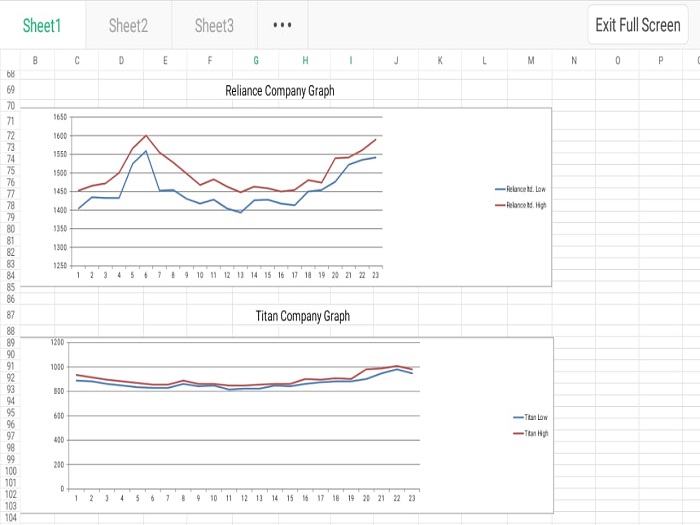Screen dimensions: 700x525
Task: Click the 'Titan Company Graph' title cell
Action: (x=303, y=316)
